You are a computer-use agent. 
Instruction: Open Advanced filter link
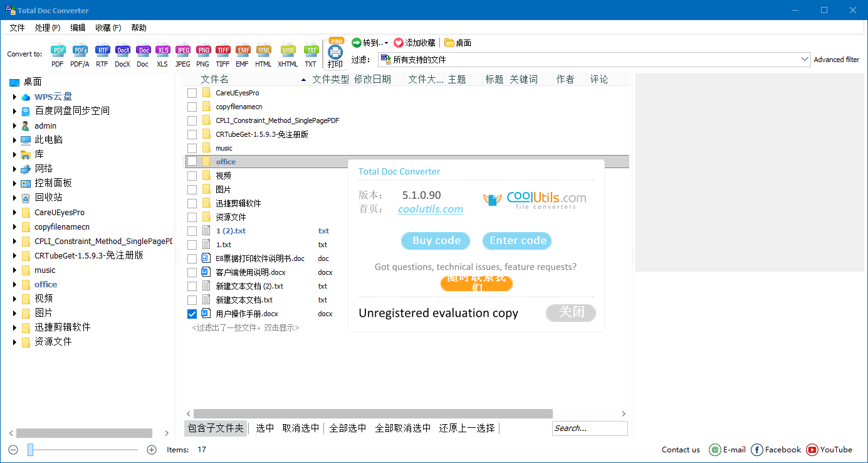(837, 60)
